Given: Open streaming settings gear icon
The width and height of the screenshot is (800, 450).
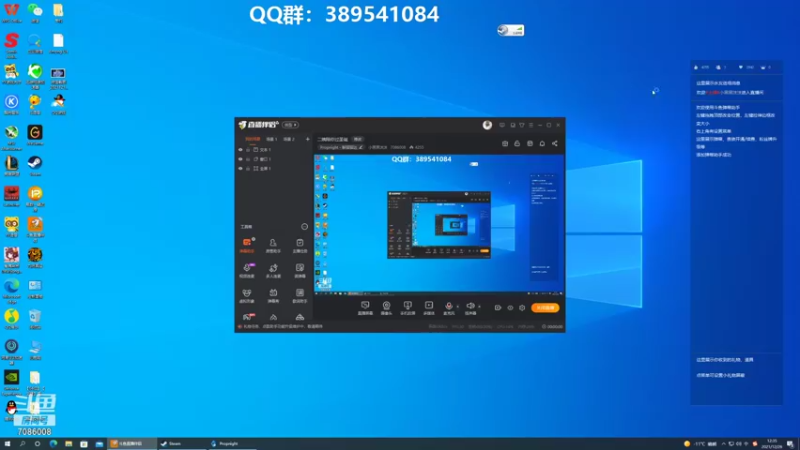Looking at the screenshot, I should click(522, 308).
